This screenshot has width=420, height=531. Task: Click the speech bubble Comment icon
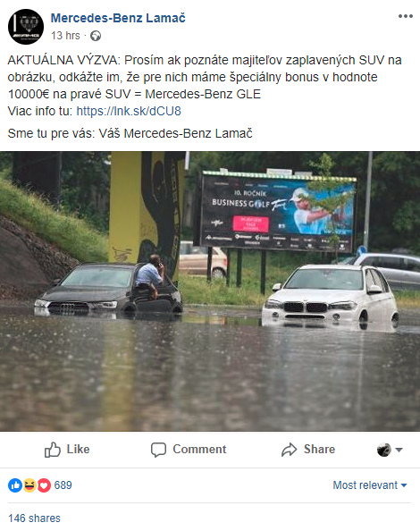pos(158,450)
